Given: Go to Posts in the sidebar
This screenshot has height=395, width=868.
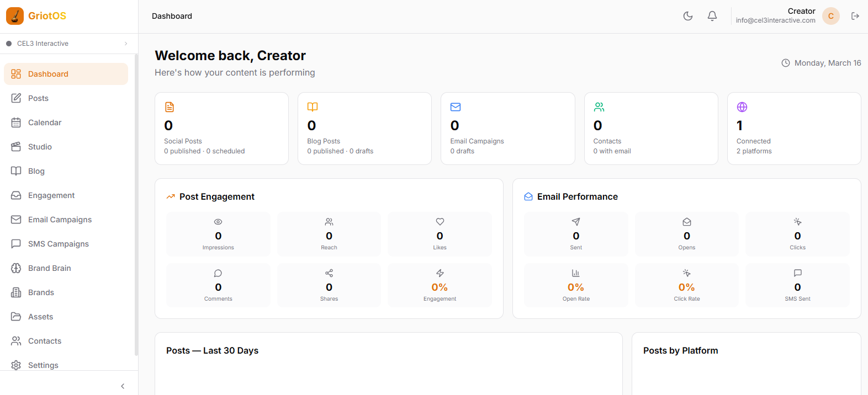Looking at the screenshot, I should tap(39, 98).
